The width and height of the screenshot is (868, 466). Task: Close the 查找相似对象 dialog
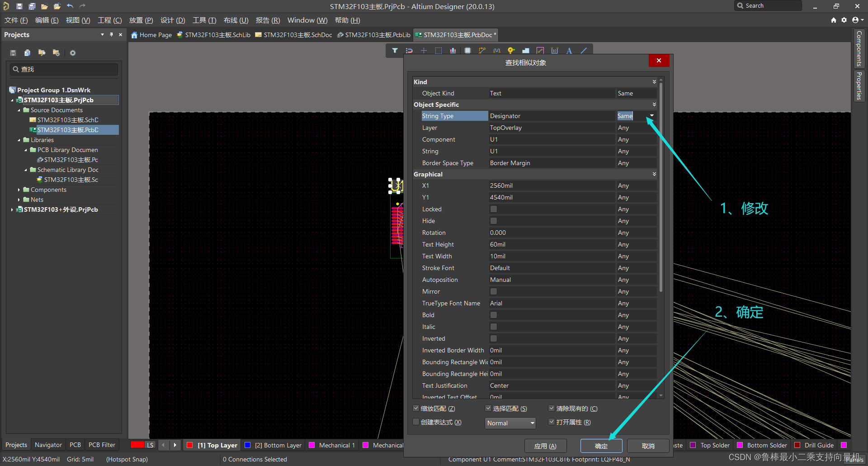point(659,61)
